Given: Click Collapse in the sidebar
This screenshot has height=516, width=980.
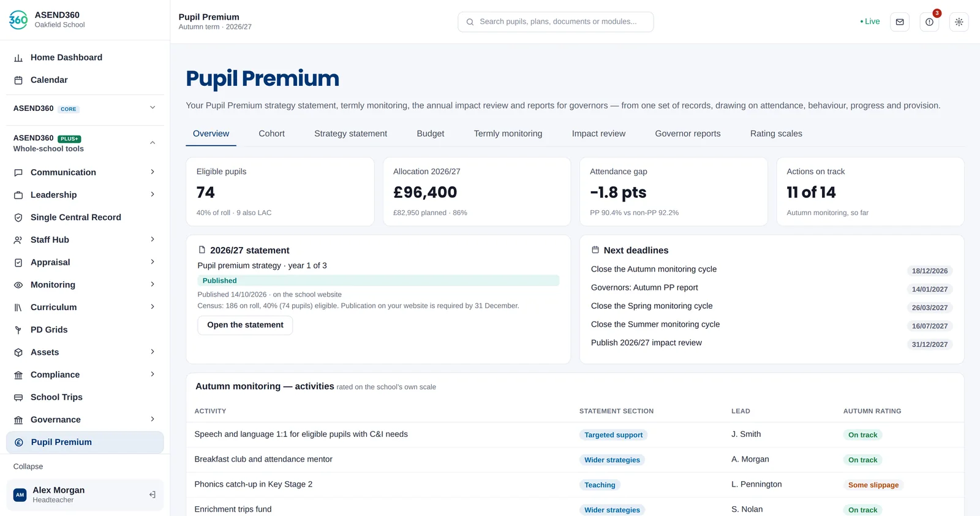Looking at the screenshot, I should coord(28,466).
